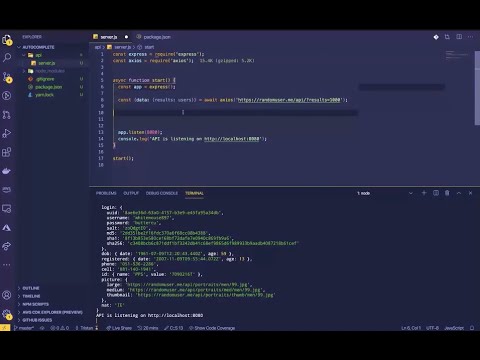The image size is (480, 360).
Task: Click the minimap code preview
Action: click(x=457, y=55)
